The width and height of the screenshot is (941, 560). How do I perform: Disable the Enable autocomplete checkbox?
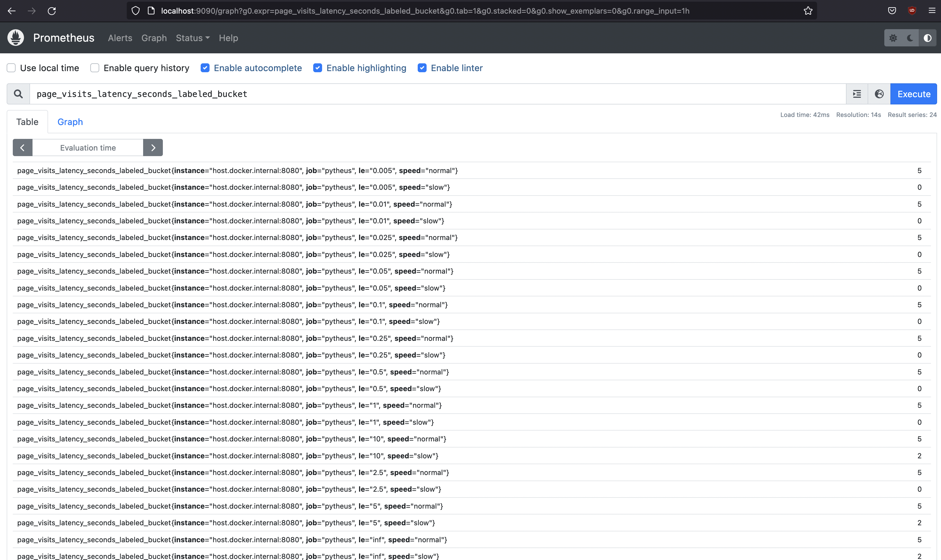pyautogui.click(x=205, y=68)
